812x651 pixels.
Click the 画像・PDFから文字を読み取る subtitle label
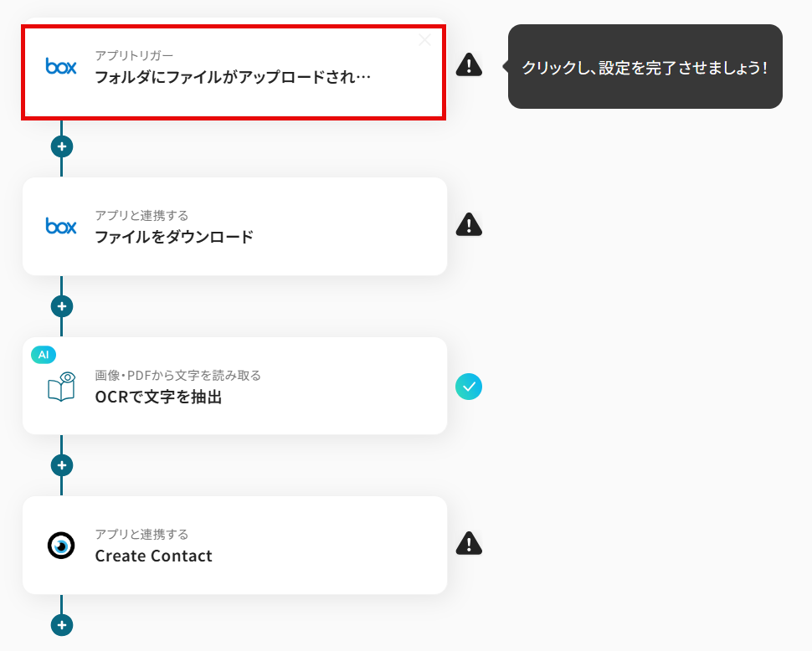177,375
